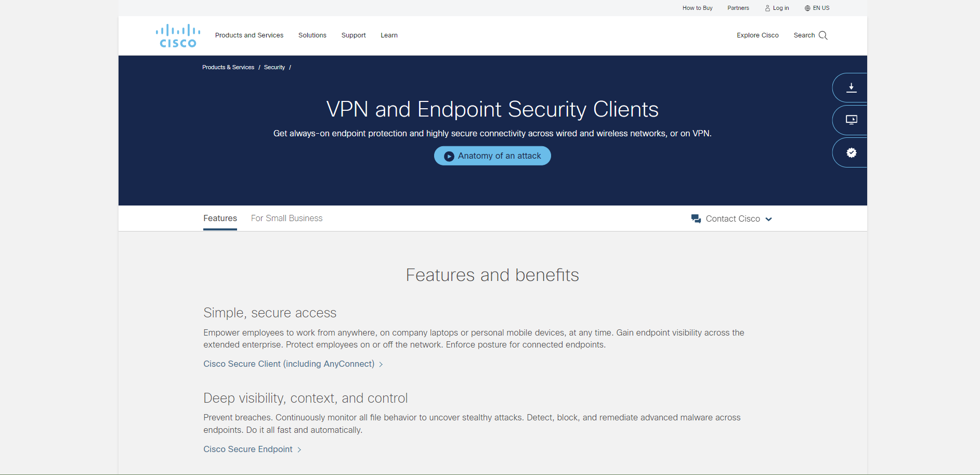This screenshot has width=980, height=475.
Task: Open the Products and Services menu
Action: click(249, 35)
